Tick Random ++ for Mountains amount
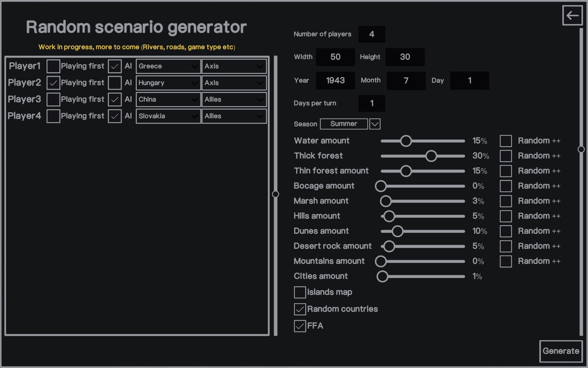Screen dimensions: 588x368 506,261
